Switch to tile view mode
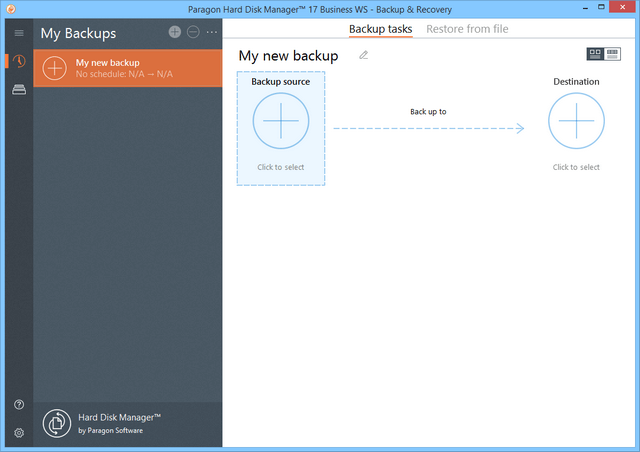This screenshot has height=452, width=640. point(596,54)
